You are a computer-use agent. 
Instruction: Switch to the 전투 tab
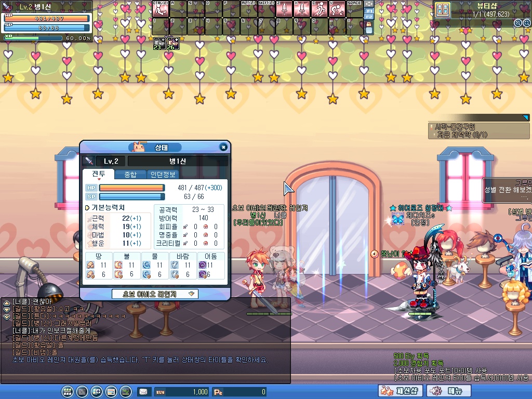pyautogui.click(x=98, y=174)
